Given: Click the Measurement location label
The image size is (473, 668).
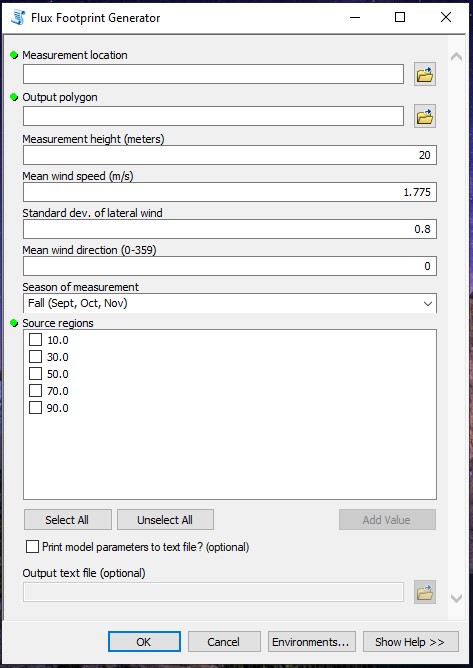Looking at the screenshot, I should point(75,55).
